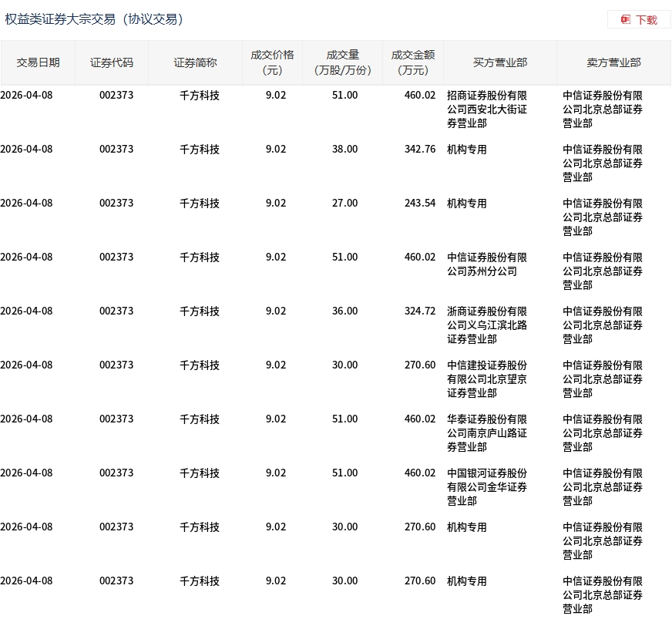Select the 权益类证券大宗交易（协议交易）title

(94, 19)
